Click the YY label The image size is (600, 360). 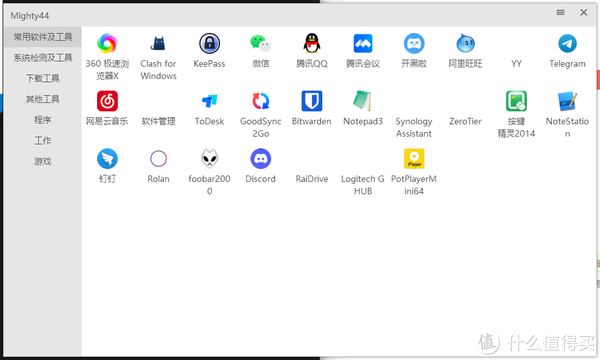(516, 64)
